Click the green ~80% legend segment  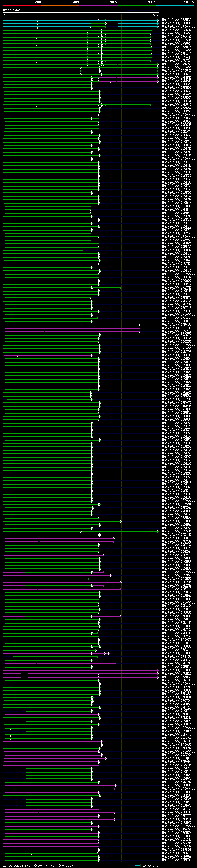pos(137,6)
